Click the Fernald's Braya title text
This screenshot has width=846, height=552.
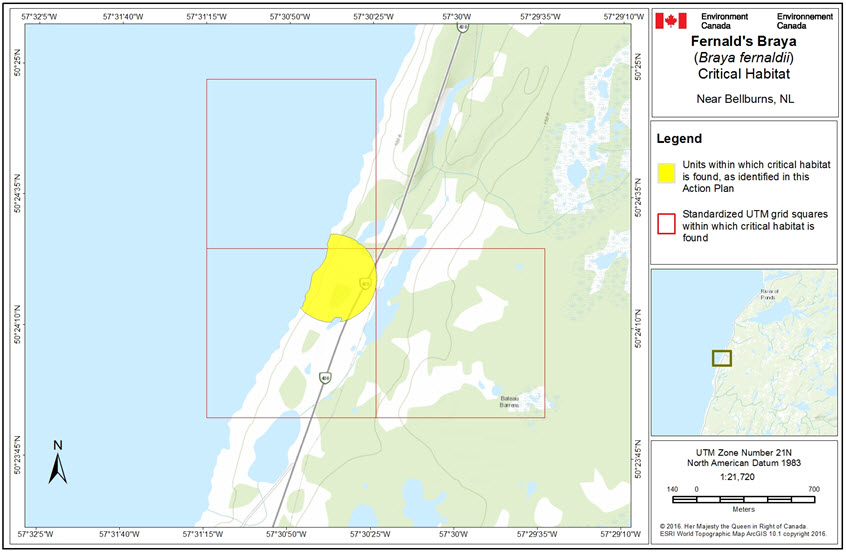click(743, 42)
